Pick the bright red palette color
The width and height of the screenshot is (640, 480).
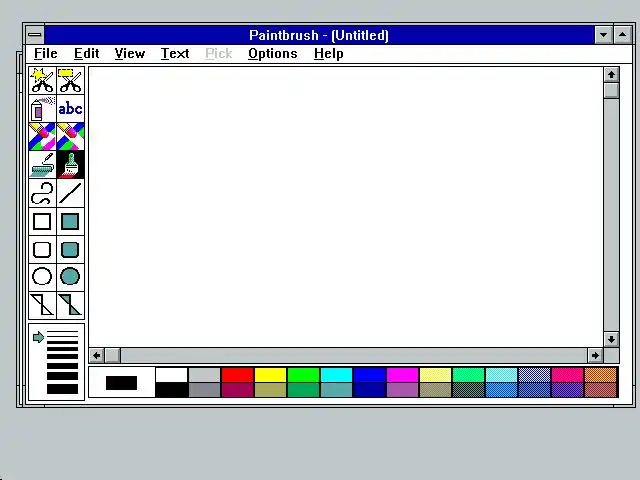pos(238,375)
